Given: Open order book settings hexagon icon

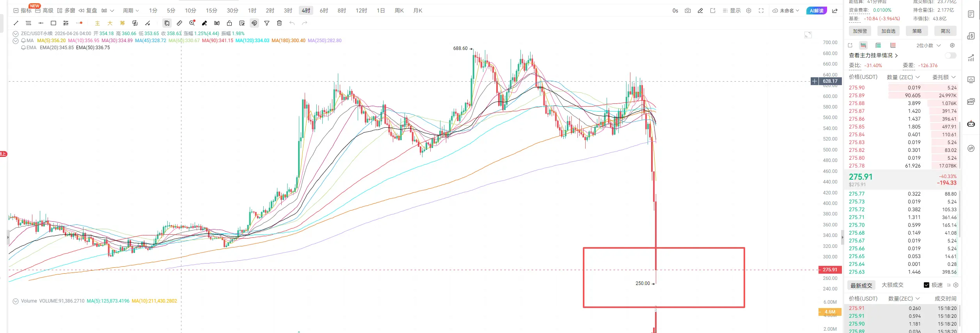Looking at the screenshot, I should tap(952, 45).
